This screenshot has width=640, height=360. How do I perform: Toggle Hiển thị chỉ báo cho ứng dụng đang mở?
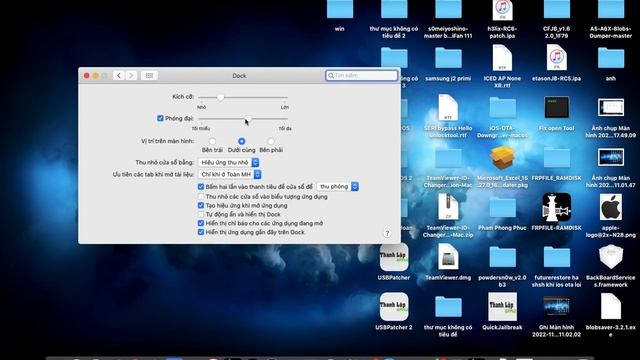(201, 223)
